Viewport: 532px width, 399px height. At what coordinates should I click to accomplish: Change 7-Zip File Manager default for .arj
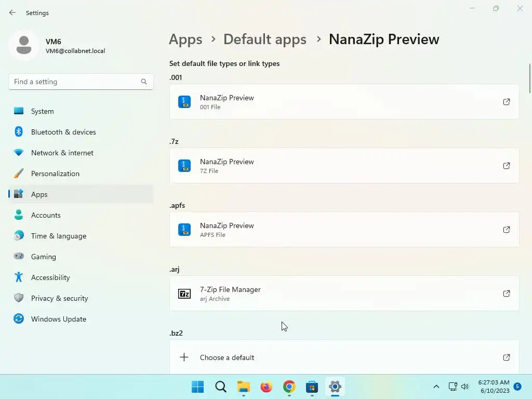tap(344, 294)
